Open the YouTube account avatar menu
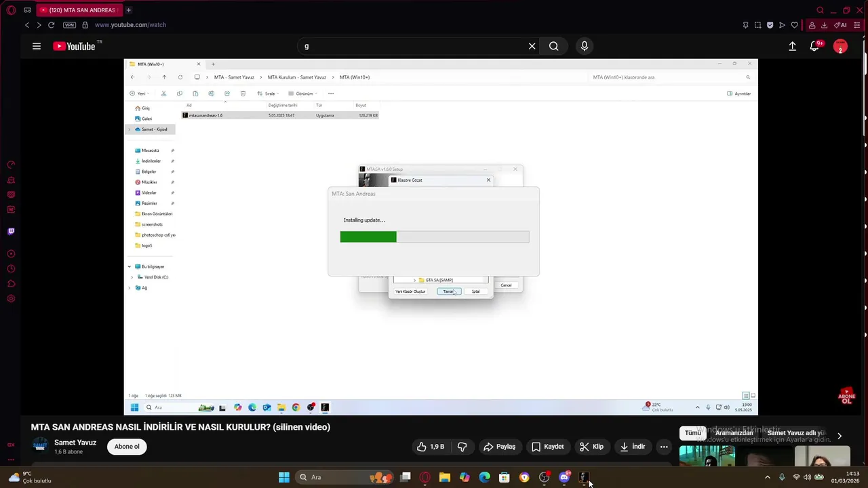 840,46
